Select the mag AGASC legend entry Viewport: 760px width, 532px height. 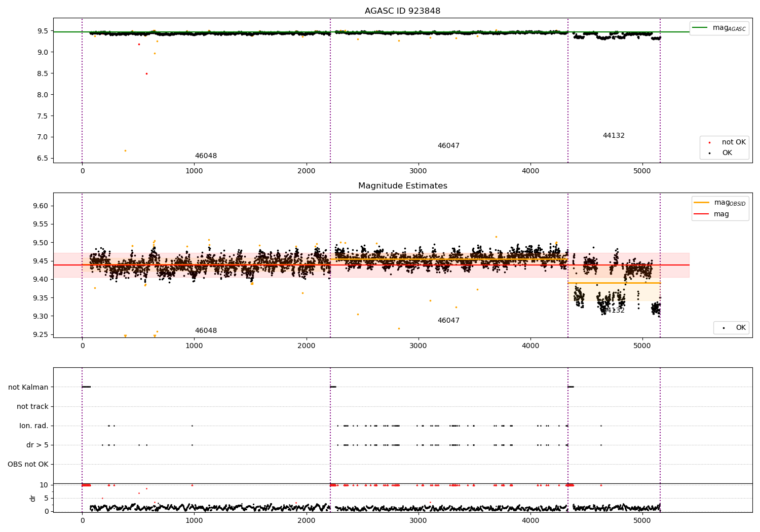tap(719, 28)
